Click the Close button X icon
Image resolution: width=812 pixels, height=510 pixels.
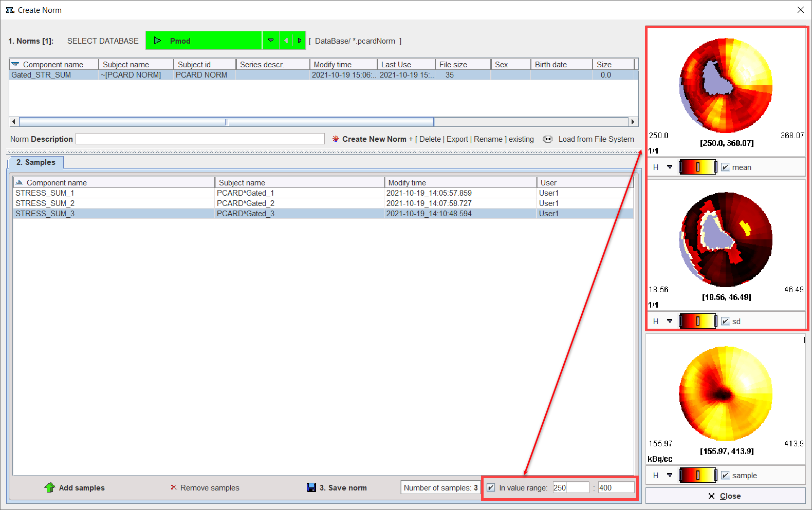click(x=711, y=496)
